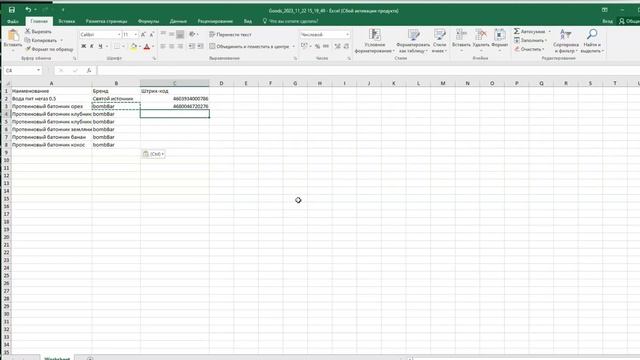Apply percent style to the cell
Screen dimensions: 640x360
317,47
